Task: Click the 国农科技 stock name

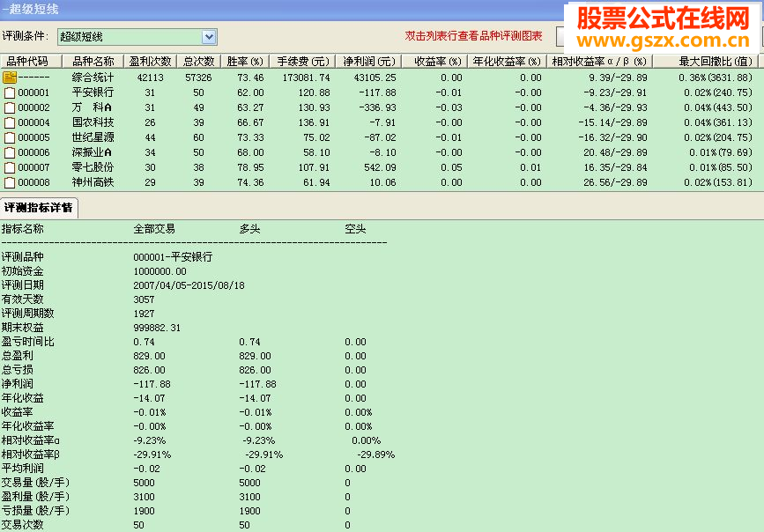Action: (93, 122)
